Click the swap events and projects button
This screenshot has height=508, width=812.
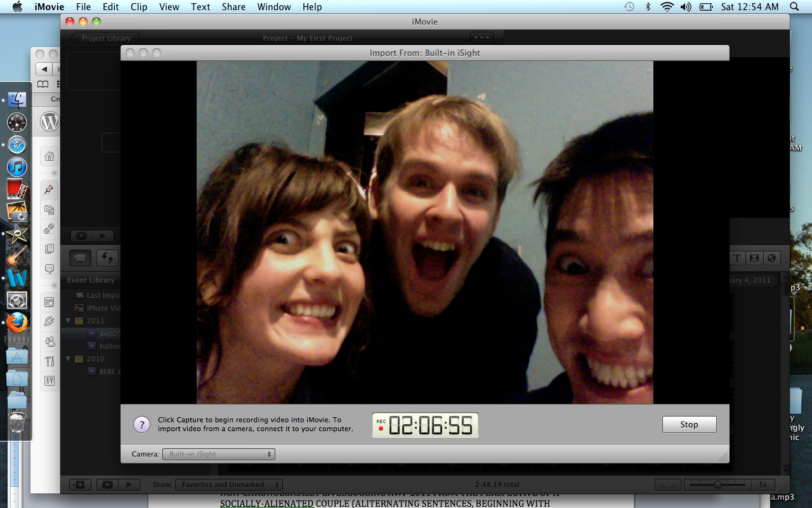coord(107,258)
